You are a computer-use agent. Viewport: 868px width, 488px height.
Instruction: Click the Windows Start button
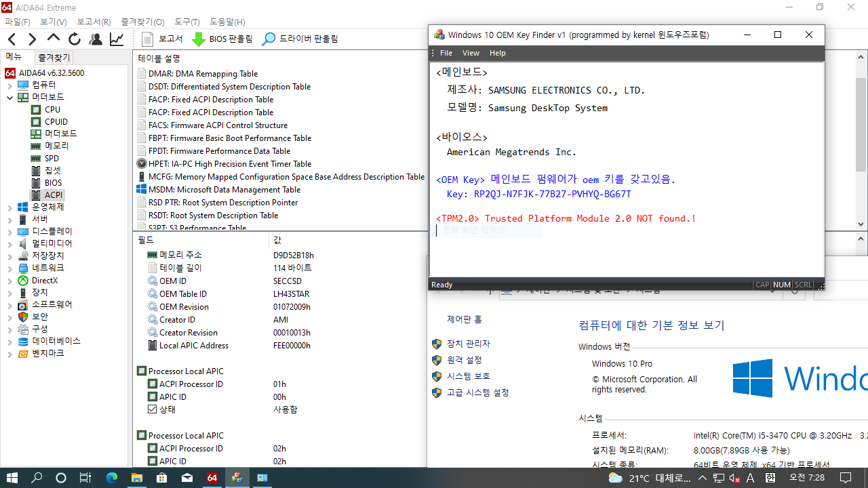12,478
